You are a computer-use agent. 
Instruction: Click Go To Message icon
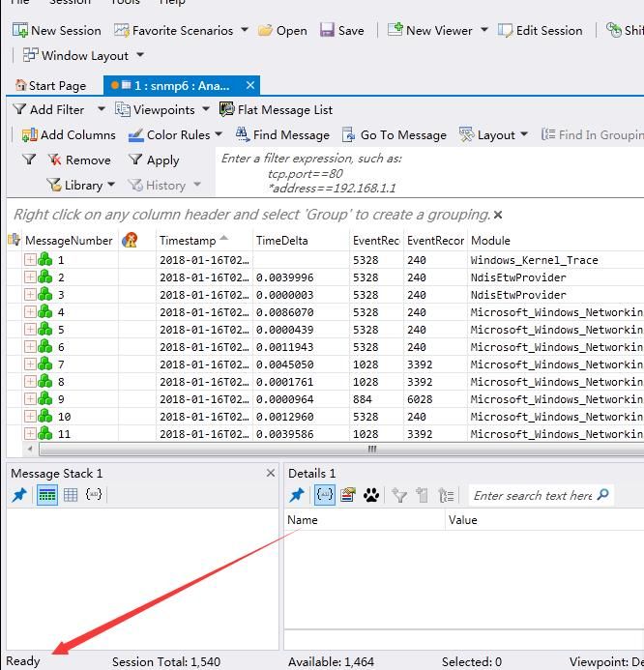[349, 135]
